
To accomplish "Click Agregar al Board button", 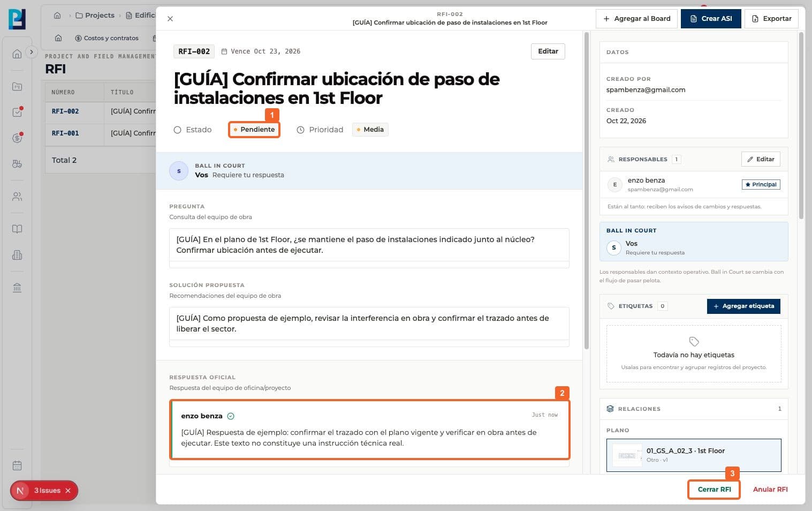I will click(636, 19).
